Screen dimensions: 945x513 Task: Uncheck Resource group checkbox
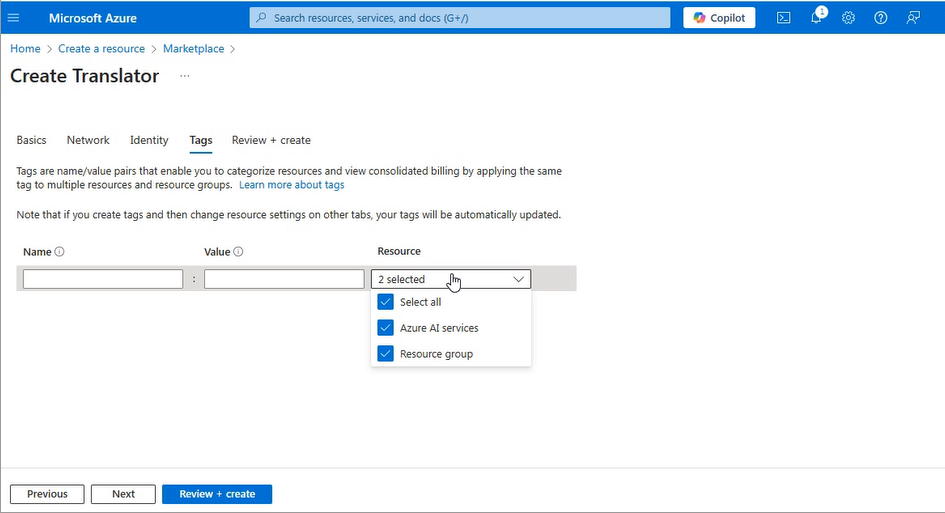[x=385, y=353]
